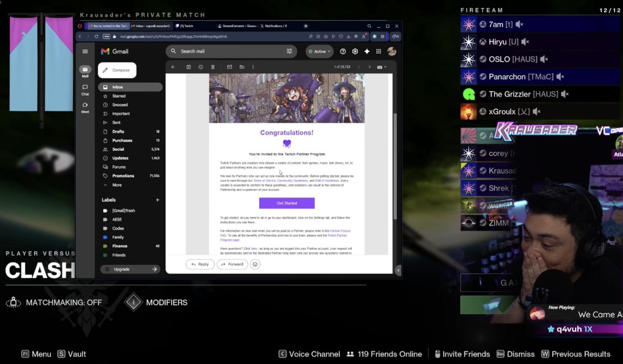Viewport: 623px width, 364px height.
Task: Switch to StreamElements Giveaway tab
Action: click(x=237, y=25)
